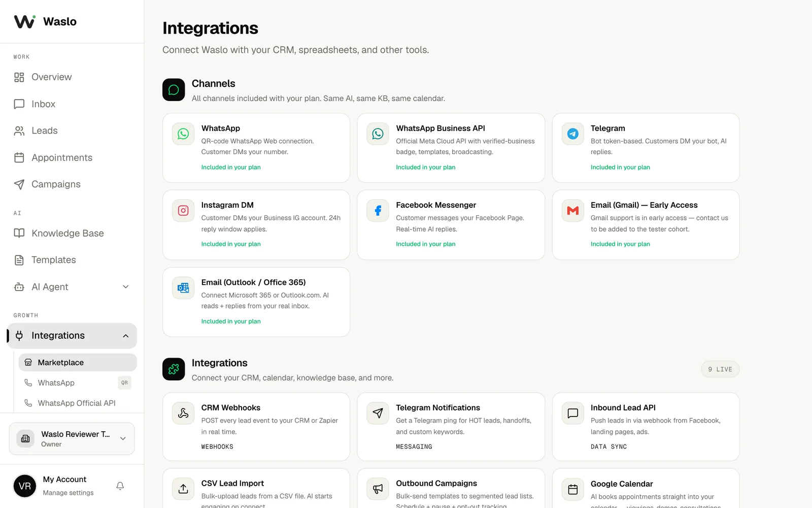Open the Waslo Reviewer workspace dropdown
The height and width of the screenshot is (508, 812).
72,438
